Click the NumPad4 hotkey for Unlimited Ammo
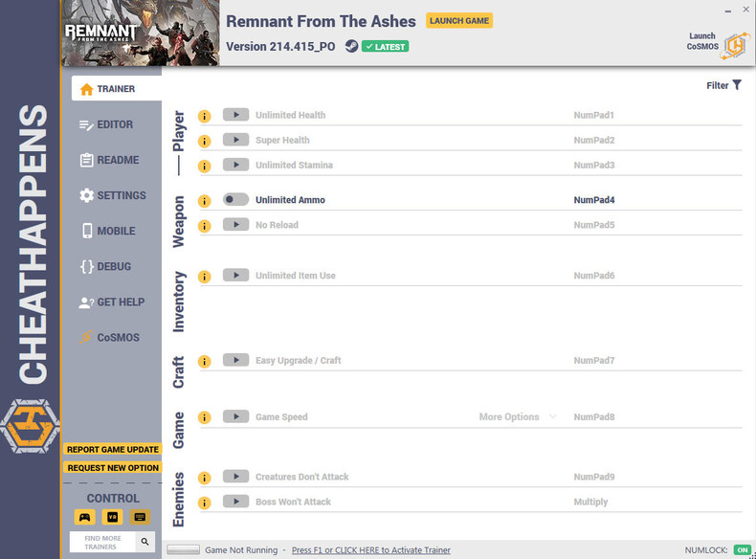 pyautogui.click(x=594, y=200)
